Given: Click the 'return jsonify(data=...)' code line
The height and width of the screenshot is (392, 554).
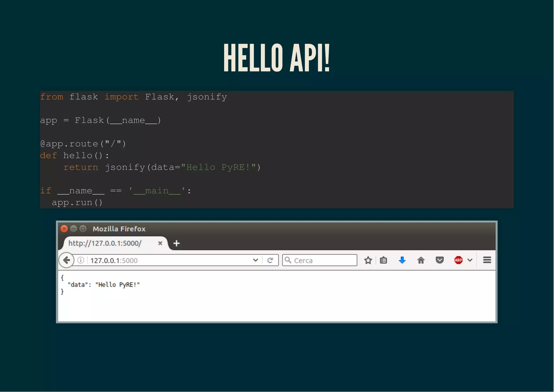Looking at the screenshot, I should pos(162,167).
